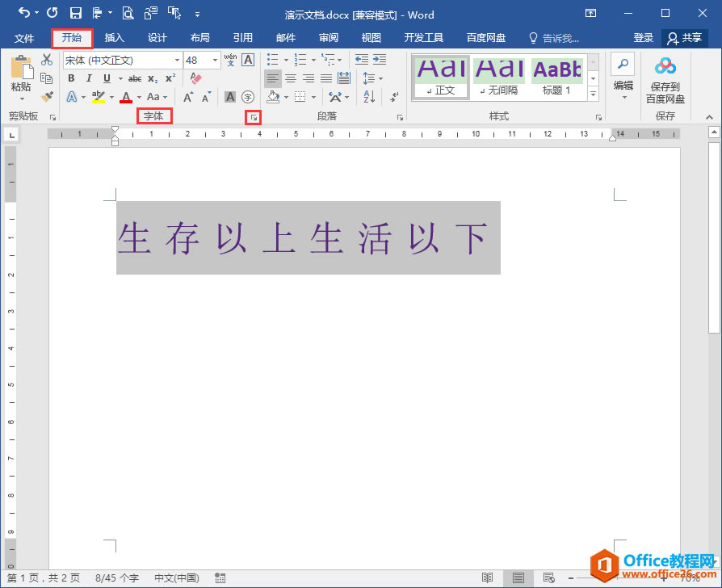Open Clipboard pane launcher
Image resolution: width=722 pixels, height=588 pixels.
[53, 118]
